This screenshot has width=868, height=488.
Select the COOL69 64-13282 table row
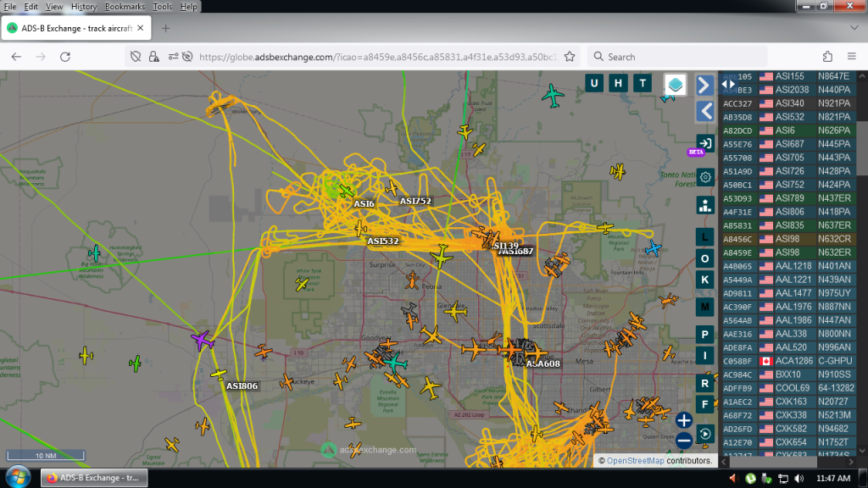788,388
